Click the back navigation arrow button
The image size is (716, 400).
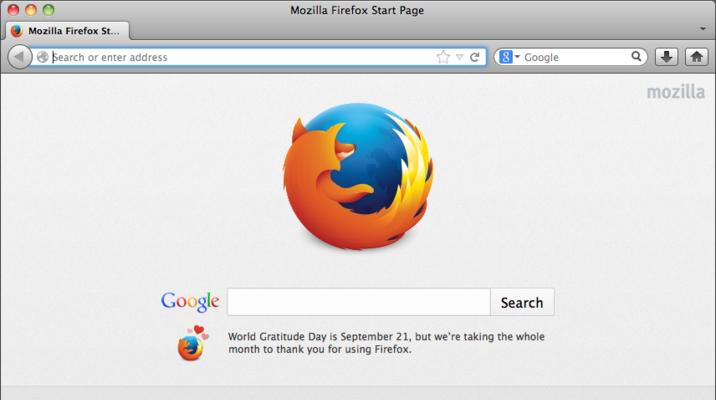point(20,57)
